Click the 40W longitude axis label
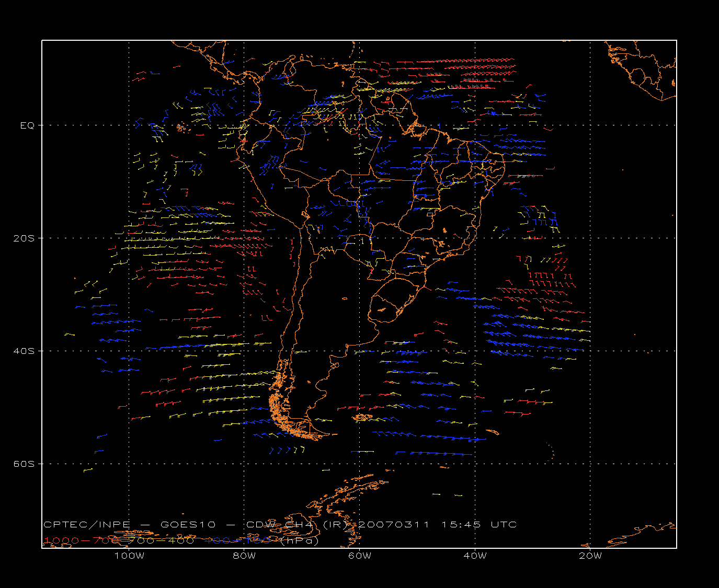The width and height of the screenshot is (719, 588). point(475,556)
